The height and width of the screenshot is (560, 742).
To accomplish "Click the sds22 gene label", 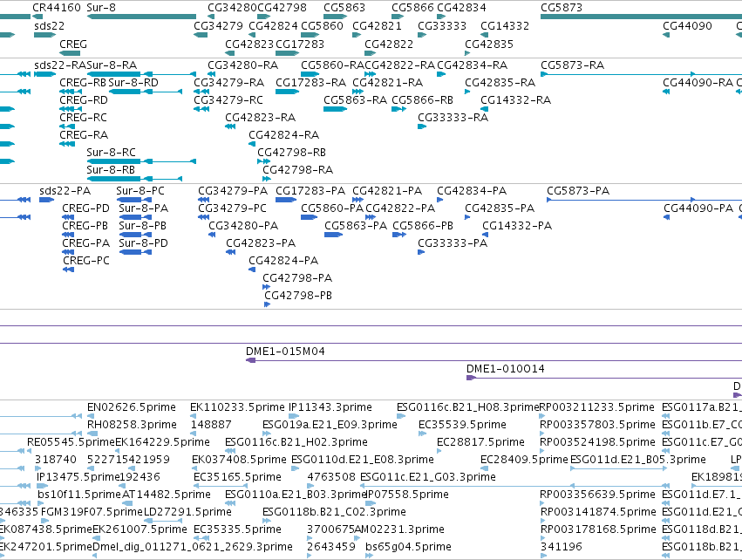I will click(x=49, y=26).
